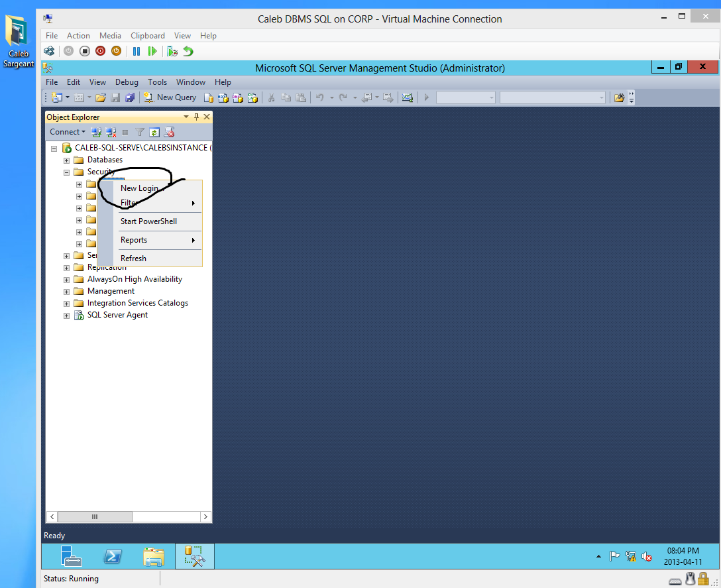Viewport: 721px width, 588px height.
Task: Click Object Explorer horizontal scrollbar thumb
Action: pyautogui.click(x=95, y=516)
